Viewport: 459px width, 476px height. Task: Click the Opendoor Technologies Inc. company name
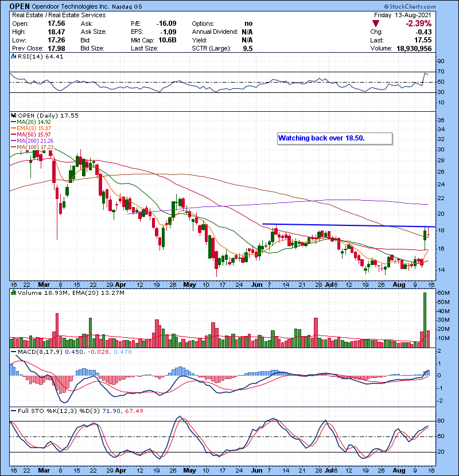click(x=71, y=6)
